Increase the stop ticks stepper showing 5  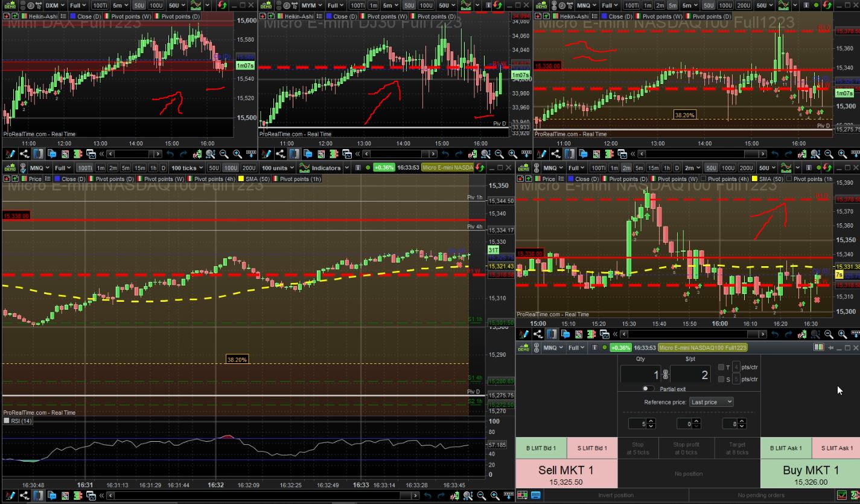tap(651, 422)
